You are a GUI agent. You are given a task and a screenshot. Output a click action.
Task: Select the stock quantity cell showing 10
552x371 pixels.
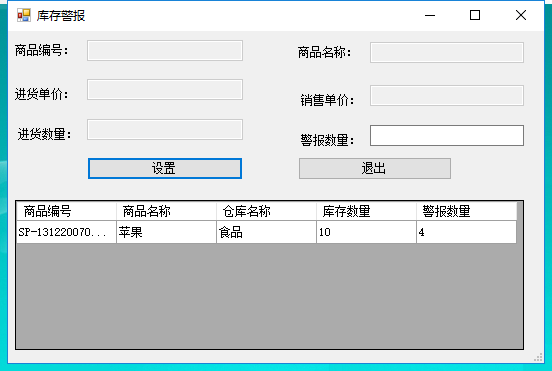(x=366, y=232)
